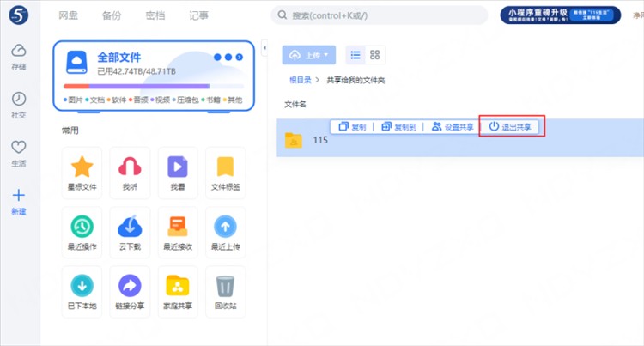Switch to the 备份 tab
The height and width of the screenshot is (346, 644).
click(112, 15)
